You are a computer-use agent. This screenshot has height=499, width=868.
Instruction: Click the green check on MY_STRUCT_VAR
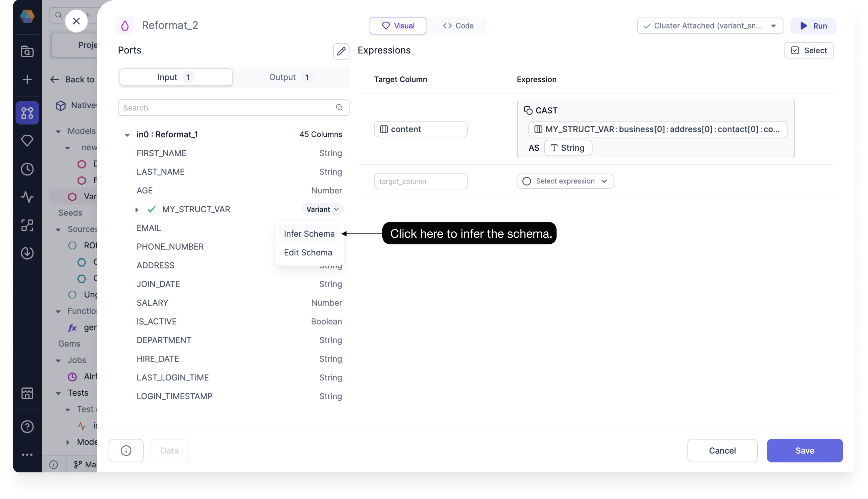coord(151,209)
